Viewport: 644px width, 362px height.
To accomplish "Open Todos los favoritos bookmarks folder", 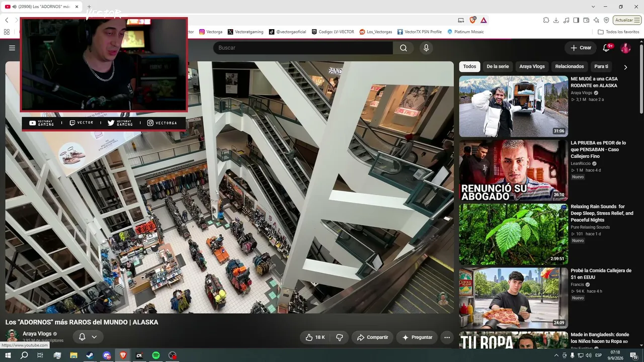I will (x=618, y=32).
